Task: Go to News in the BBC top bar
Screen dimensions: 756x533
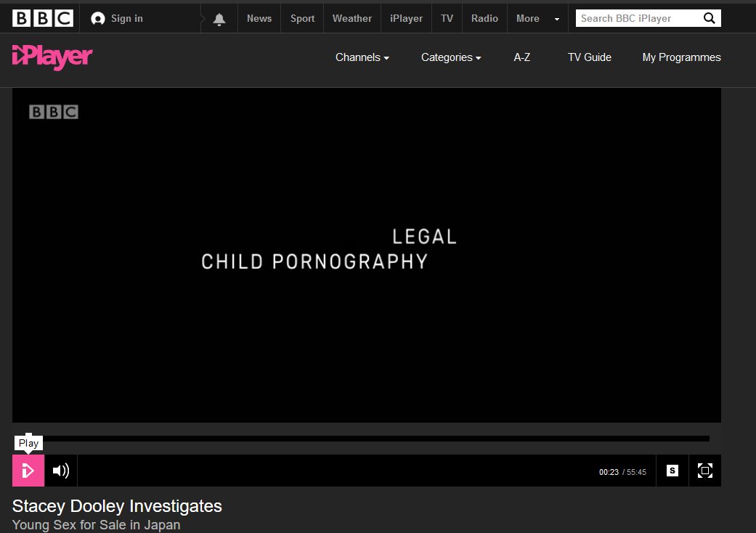Action: click(259, 18)
